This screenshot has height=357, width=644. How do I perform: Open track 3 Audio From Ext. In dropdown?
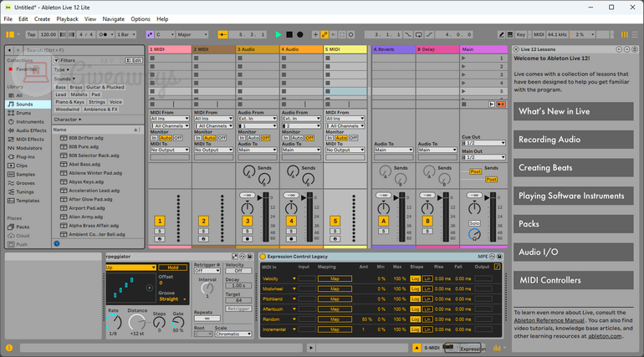[258, 119]
